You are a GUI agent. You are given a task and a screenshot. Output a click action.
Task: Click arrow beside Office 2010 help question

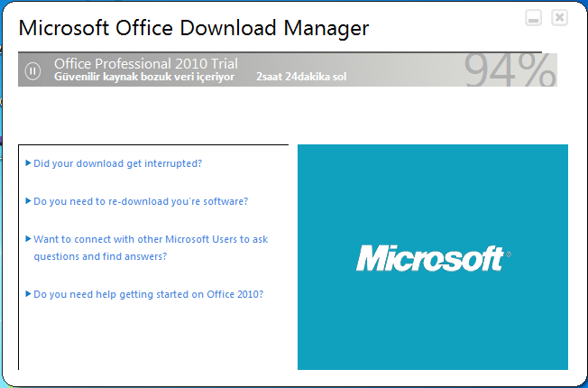point(29,294)
